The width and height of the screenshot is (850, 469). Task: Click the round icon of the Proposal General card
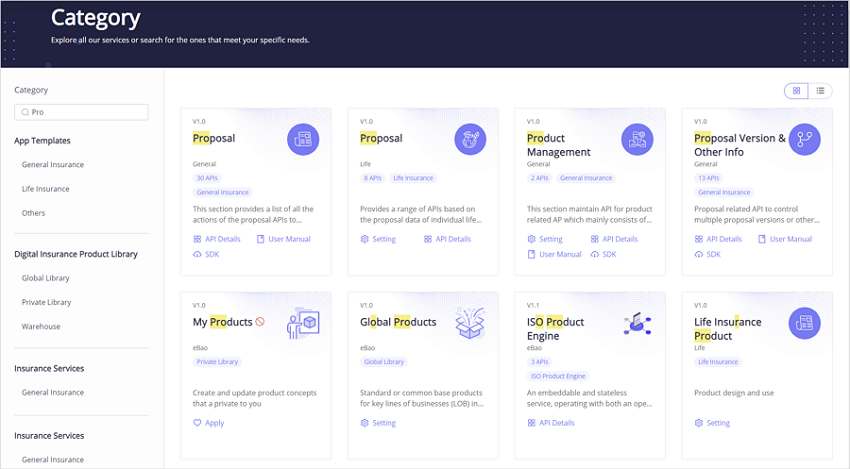303,139
